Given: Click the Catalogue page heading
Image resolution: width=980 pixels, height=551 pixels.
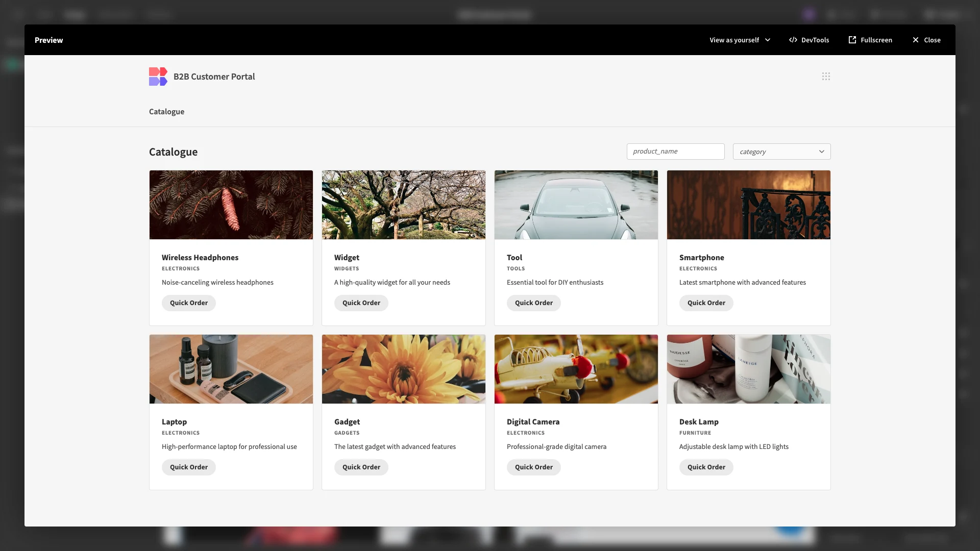Looking at the screenshot, I should click(173, 152).
